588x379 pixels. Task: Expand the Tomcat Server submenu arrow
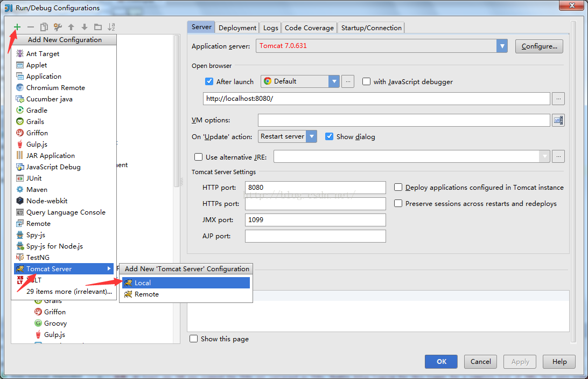point(109,268)
